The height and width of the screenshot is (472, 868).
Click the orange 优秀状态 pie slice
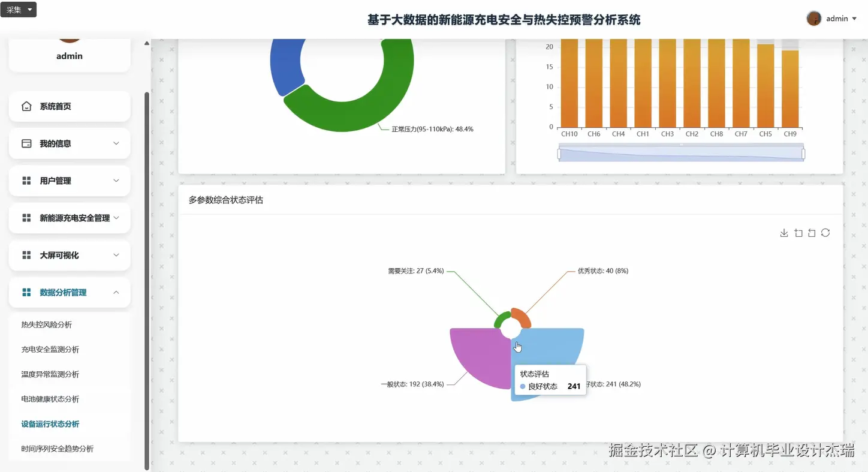[x=521, y=318]
